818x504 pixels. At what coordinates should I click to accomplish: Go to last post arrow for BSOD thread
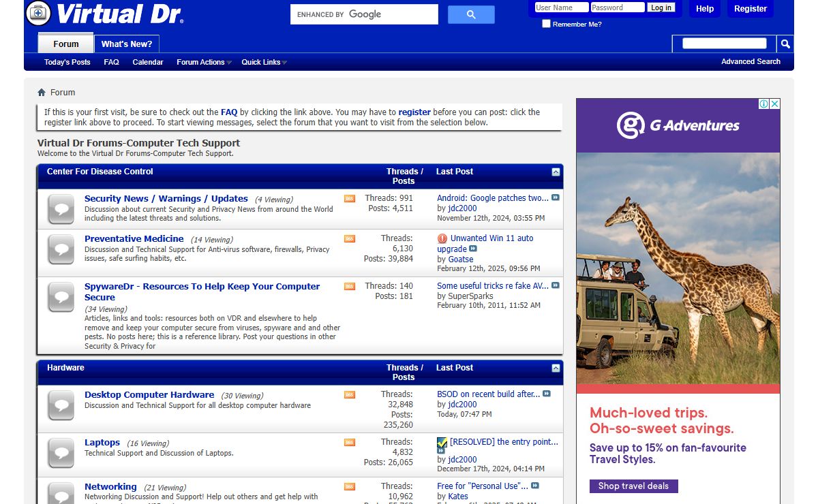(547, 394)
